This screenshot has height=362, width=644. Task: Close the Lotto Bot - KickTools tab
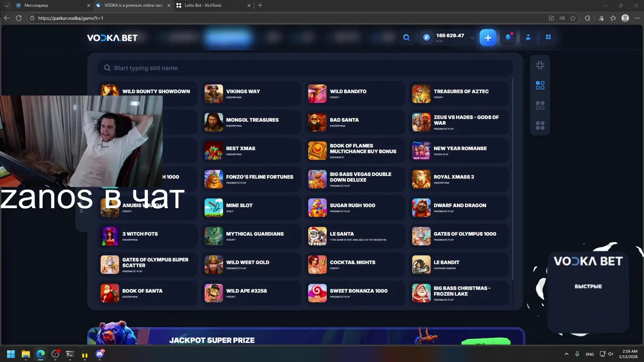(x=249, y=6)
